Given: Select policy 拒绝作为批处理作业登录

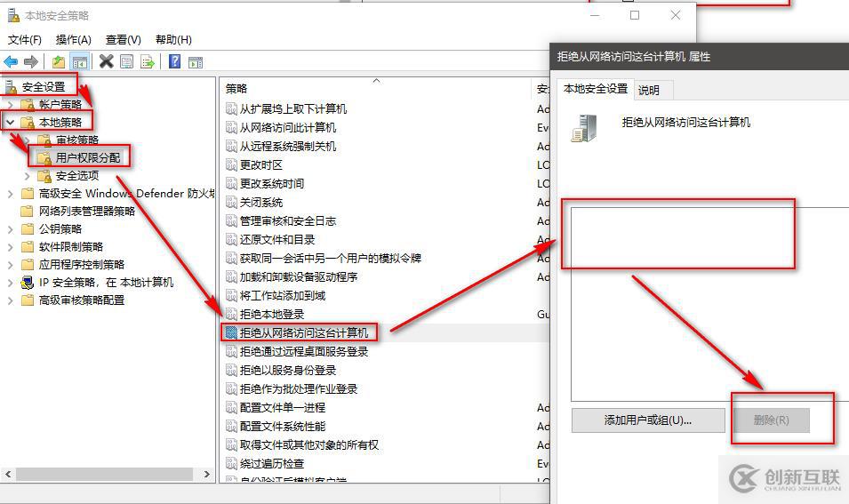Looking at the screenshot, I should (299, 389).
